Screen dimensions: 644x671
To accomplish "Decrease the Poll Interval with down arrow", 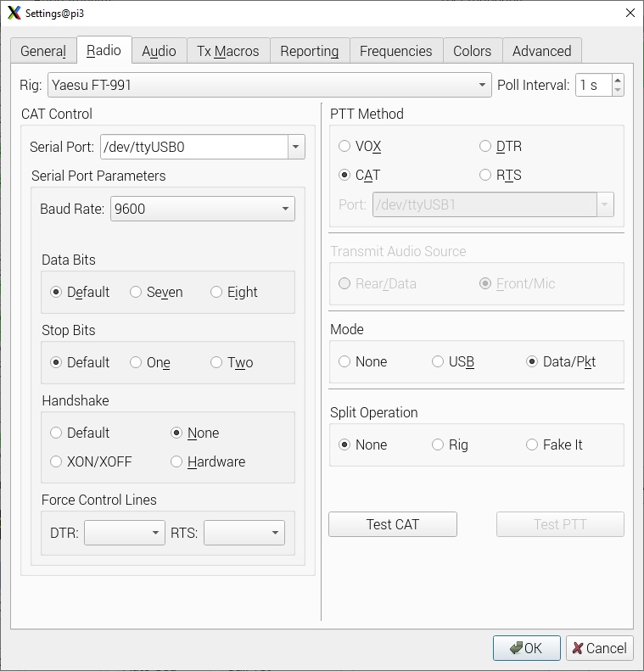I will [618, 90].
